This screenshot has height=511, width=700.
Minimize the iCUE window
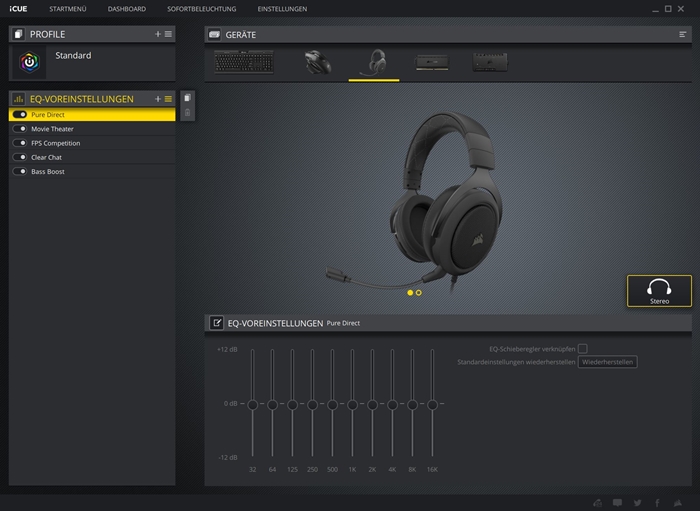pyautogui.click(x=655, y=9)
